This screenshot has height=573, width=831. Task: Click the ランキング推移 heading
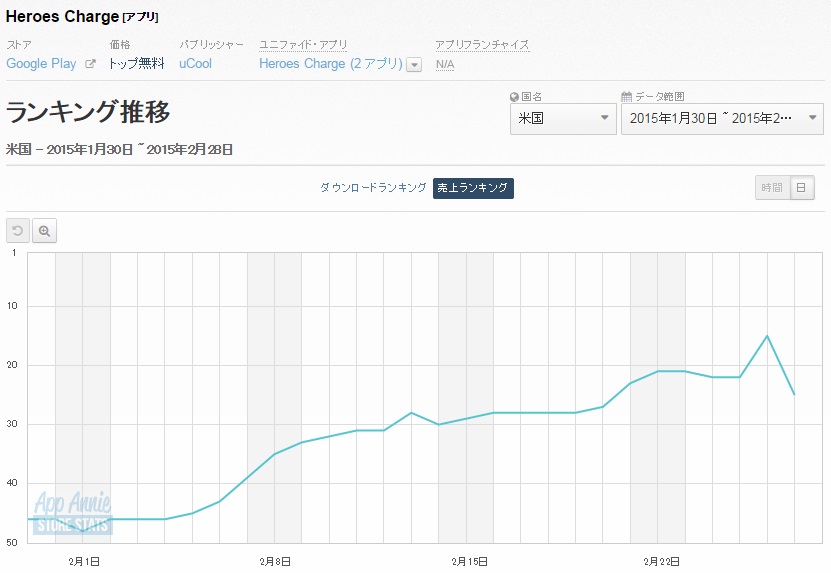(88, 112)
